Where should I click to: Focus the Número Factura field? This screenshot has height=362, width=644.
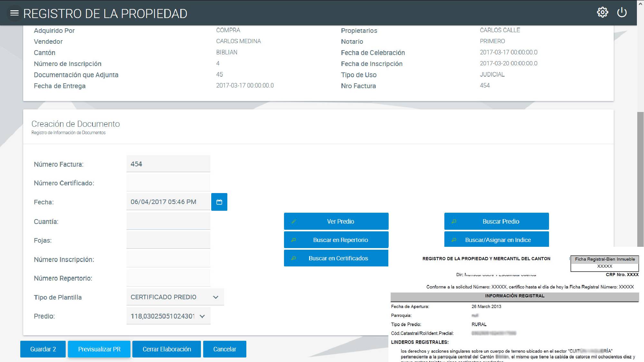coord(168,164)
